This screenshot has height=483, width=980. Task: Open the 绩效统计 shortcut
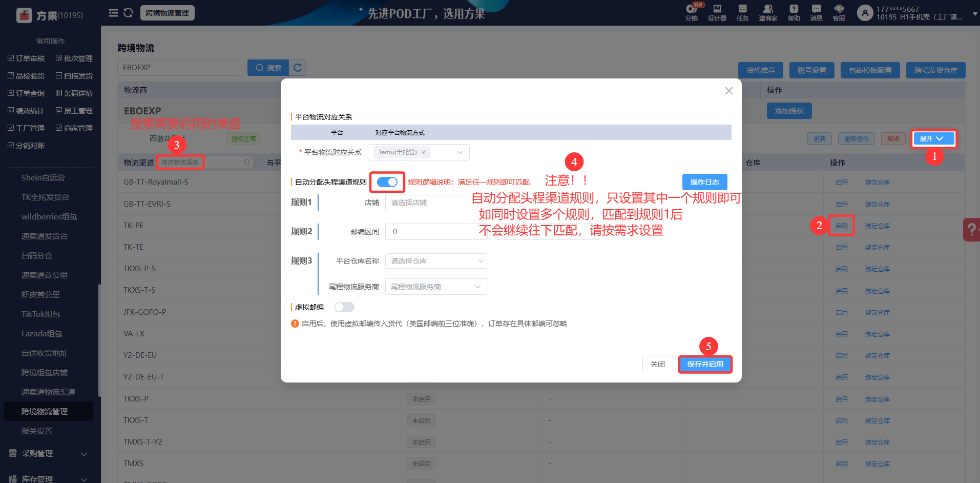pyautogui.click(x=26, y=111)
